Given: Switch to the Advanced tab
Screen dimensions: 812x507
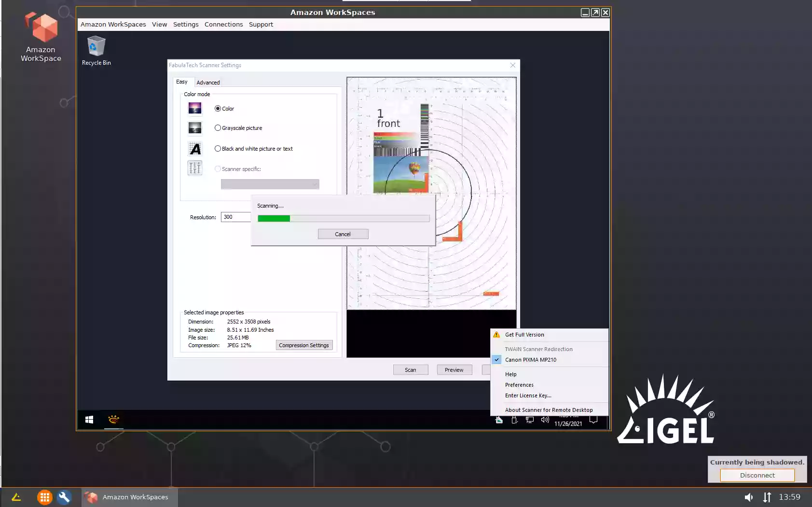Looking at the screenshot, I should (x=208, y=83).
